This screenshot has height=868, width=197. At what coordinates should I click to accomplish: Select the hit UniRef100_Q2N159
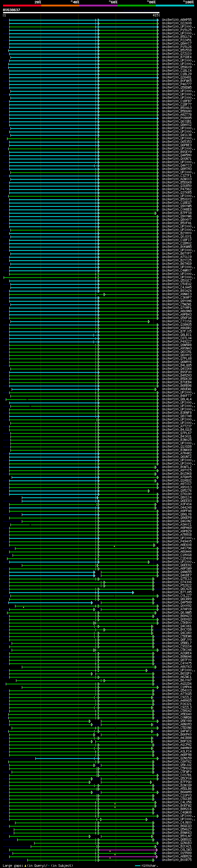click(x=177, y=758)
